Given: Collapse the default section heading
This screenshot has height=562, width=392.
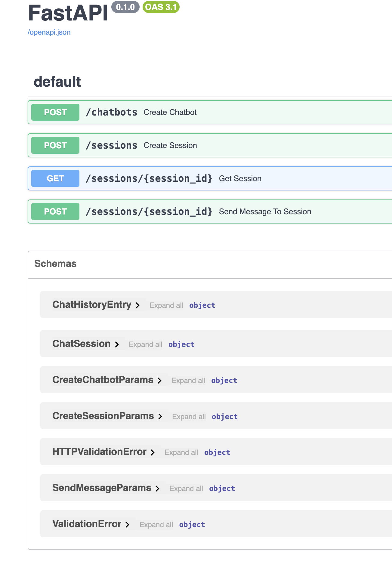Looking at the screenshot, I should pos(57,82).
